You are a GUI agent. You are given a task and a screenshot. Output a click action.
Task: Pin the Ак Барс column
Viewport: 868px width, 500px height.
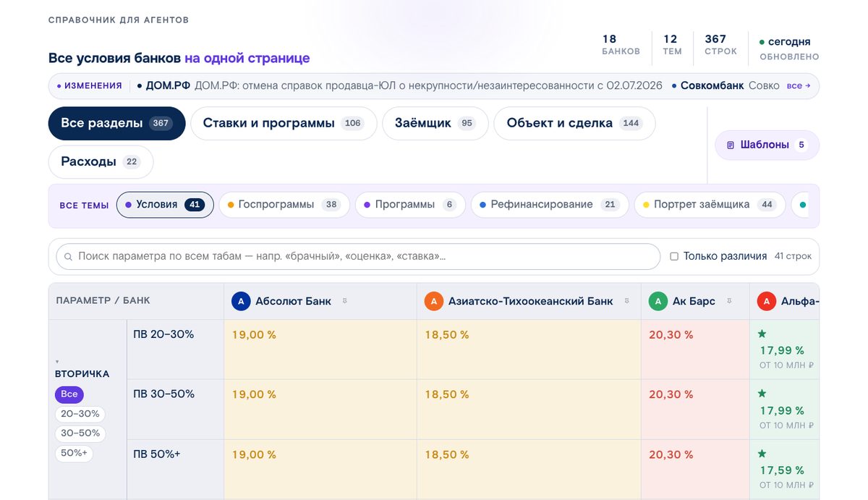coord(729,301)
